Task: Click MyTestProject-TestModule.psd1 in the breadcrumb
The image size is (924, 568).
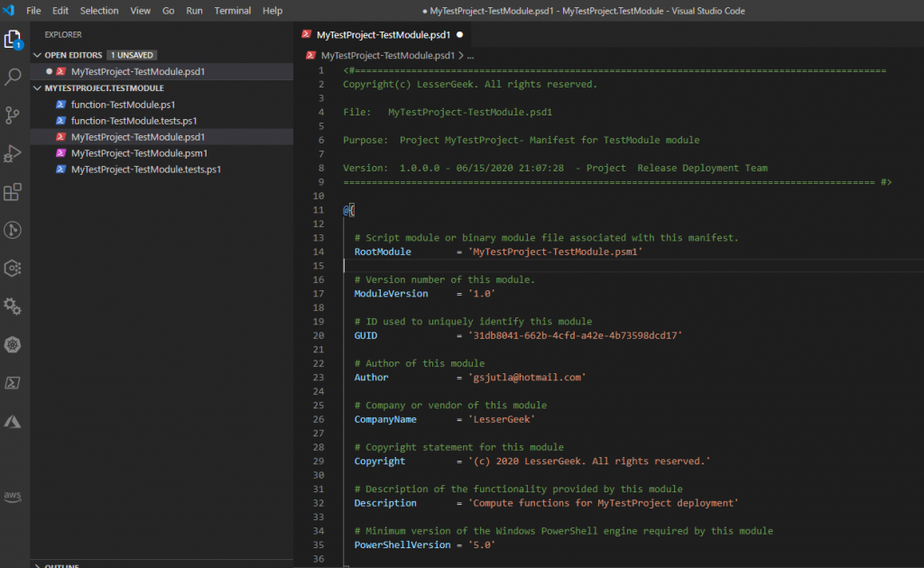Action: [390, 55]
